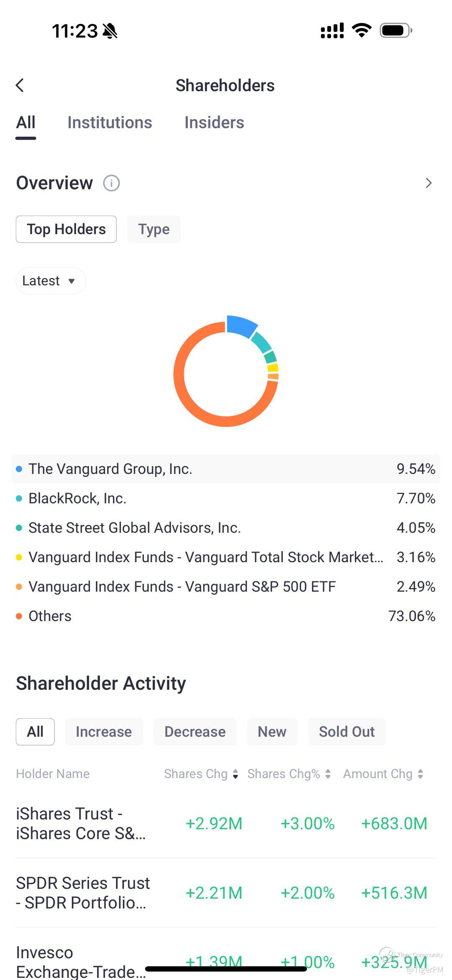Image resolution: width=452 pixels, height=980 pixels.
Task: Open the Latest period dropdown
Action: click(50, 281)
